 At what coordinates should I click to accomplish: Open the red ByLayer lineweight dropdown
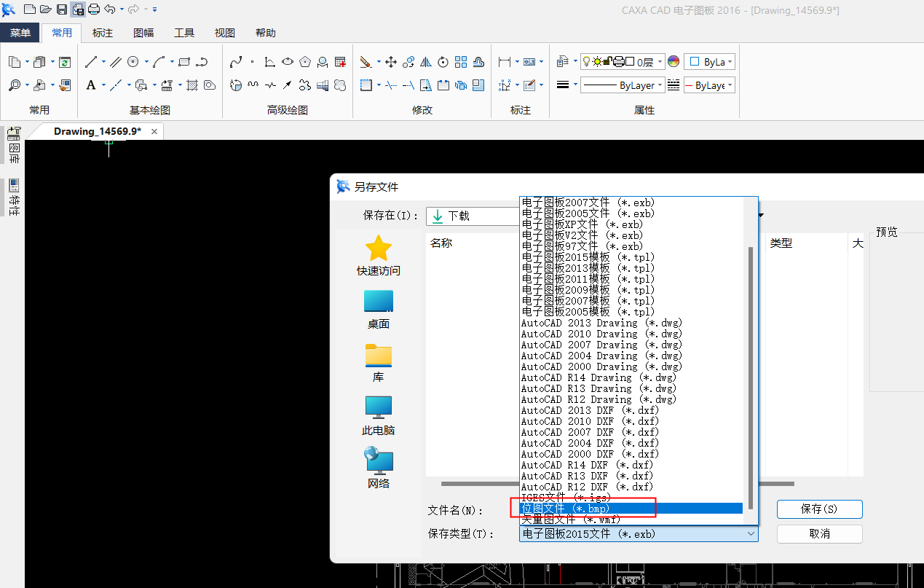pyautogui.click(x=730, y=85)
